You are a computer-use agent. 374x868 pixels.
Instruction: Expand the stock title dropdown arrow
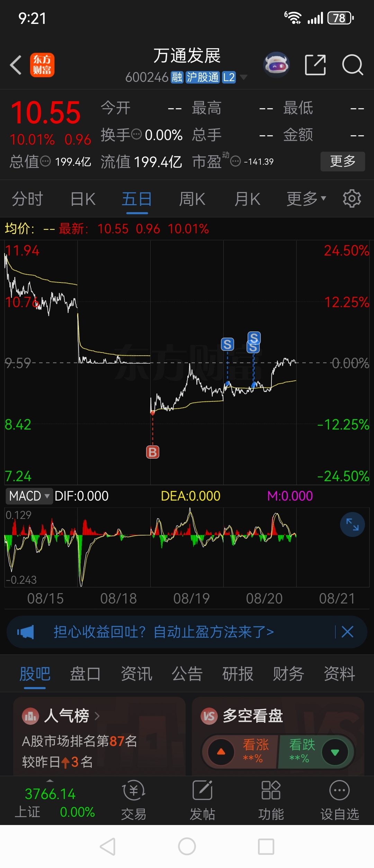(243, 77)
